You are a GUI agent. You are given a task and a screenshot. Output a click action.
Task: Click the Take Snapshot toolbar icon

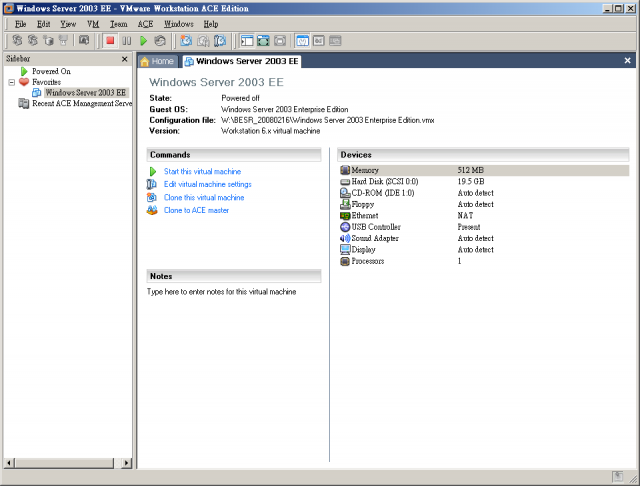187,41
